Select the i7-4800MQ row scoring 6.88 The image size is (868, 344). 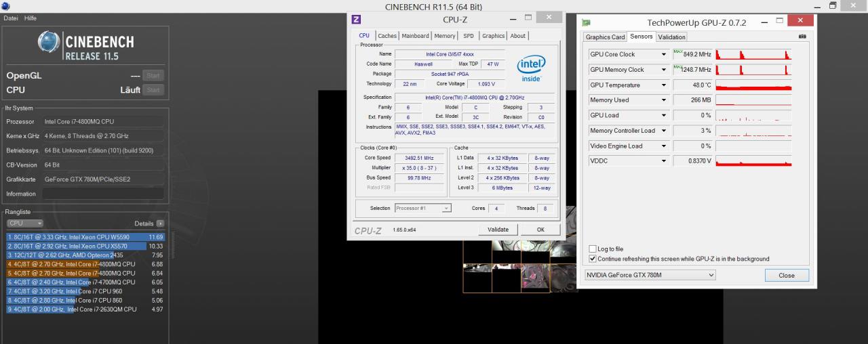(85, 264)
